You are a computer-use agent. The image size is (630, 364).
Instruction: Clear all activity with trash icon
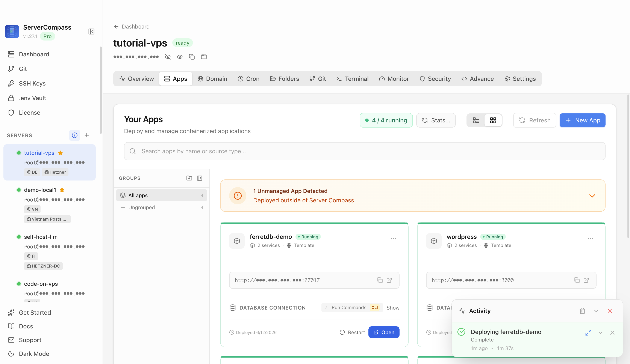pyautogui.click(x=582, y=311)
